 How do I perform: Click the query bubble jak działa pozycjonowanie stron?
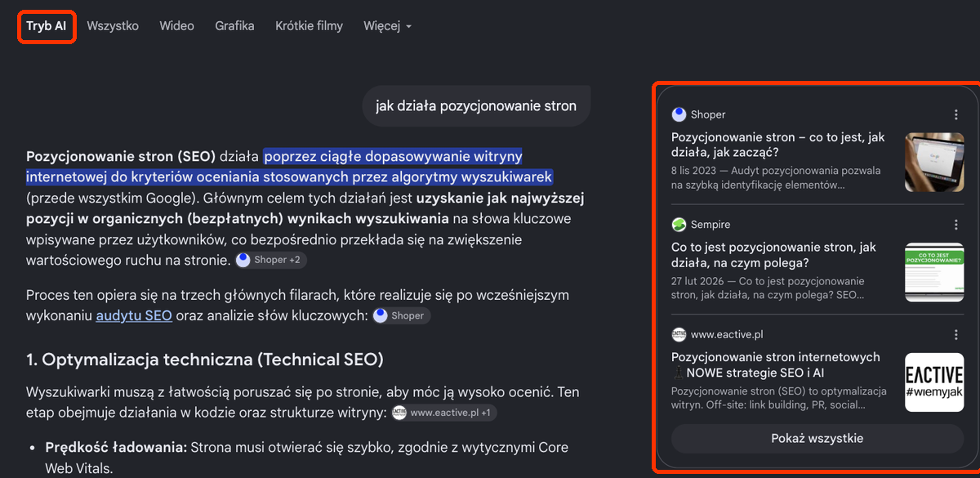476,106
